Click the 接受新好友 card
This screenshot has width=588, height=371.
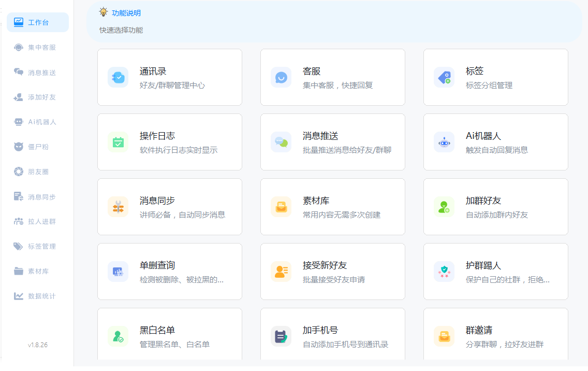[332, 271]
